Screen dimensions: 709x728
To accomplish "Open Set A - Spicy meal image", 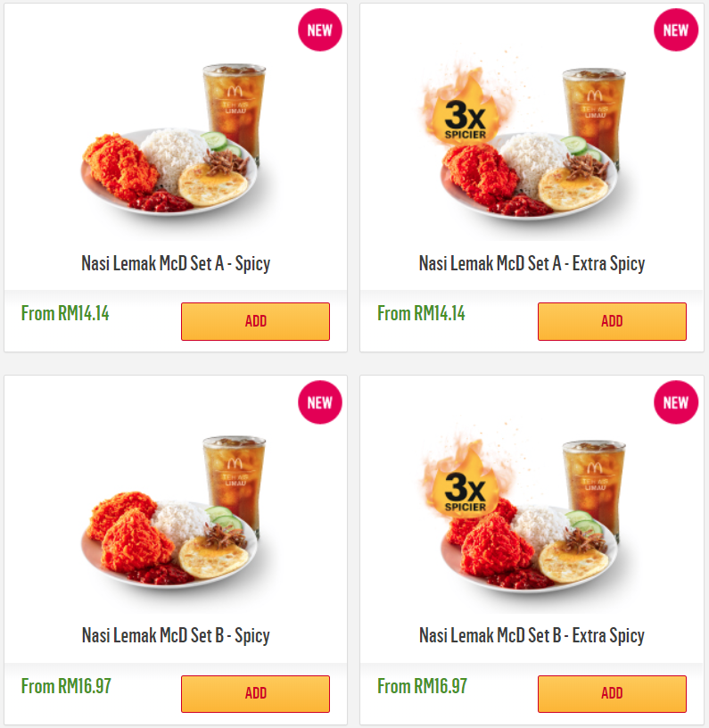I will 175,143.
